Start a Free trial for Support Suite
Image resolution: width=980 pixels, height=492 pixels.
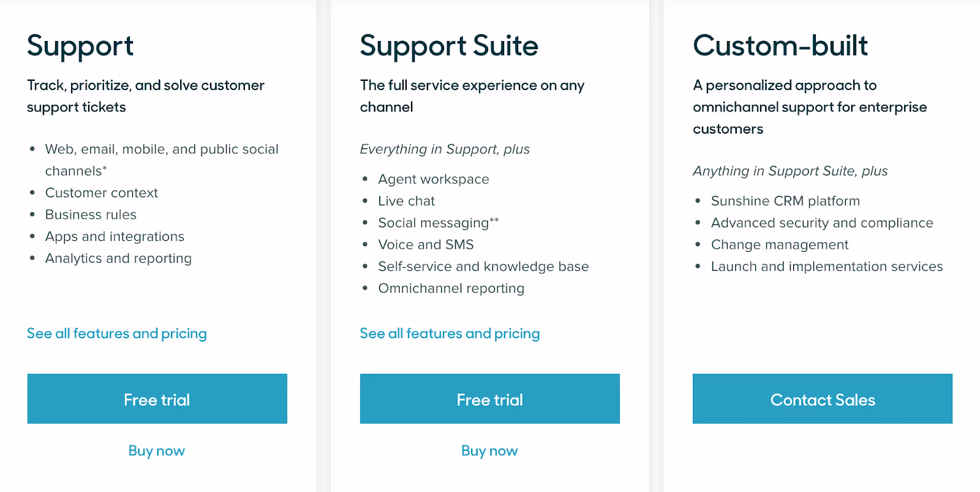coord(489,399)
